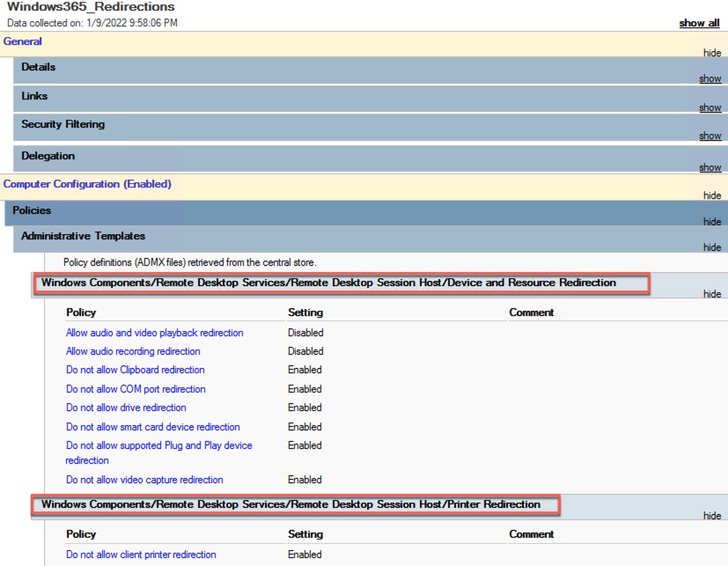
Task: Open 'Do not allow supported Plug and Play' policy
Action: (x=158, y=452)
